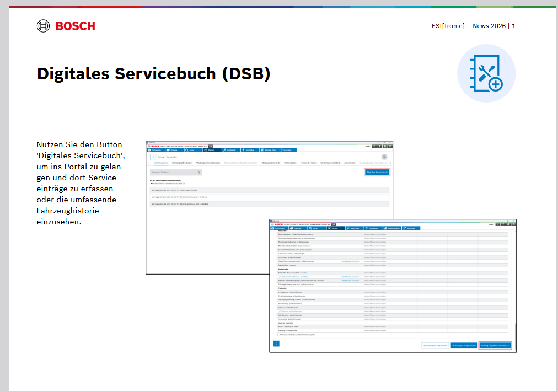This screenshot has height=392, width=558.
Task: Click the back arrow beside Wartung breadcrumb
Action: pos(153,157)
